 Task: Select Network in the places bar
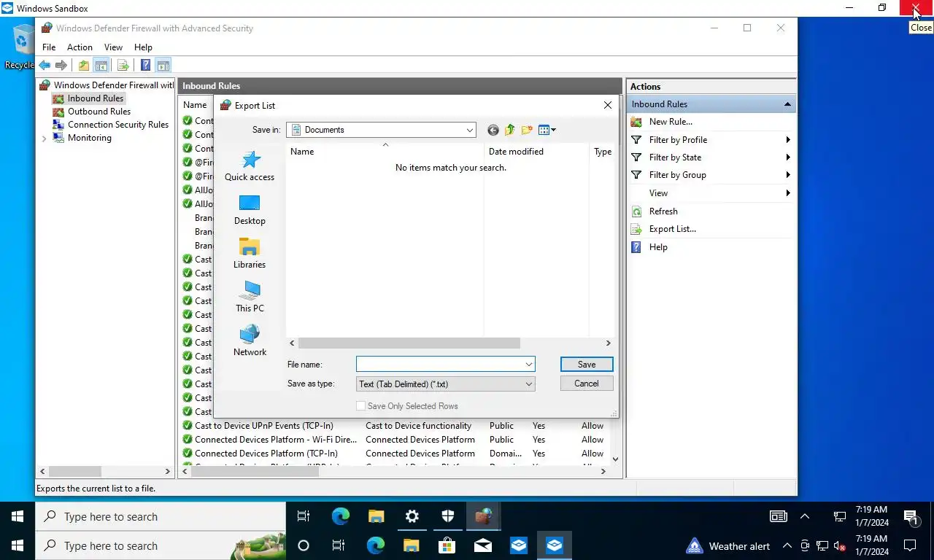250,341
